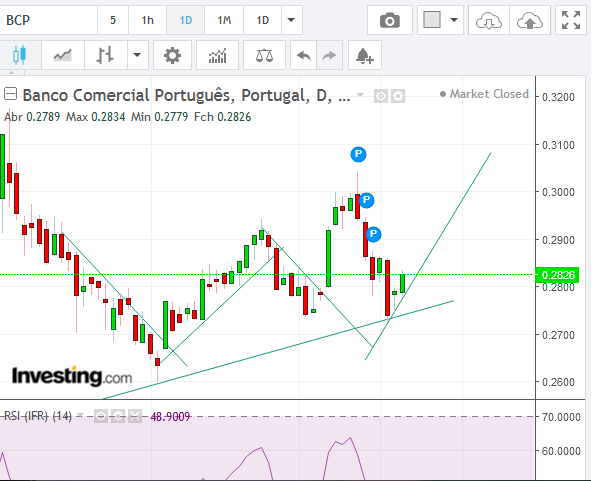This screenshot has width=605, height=481.
Task: Click the Max 0.2834 high value
Action: click(95, 117)
